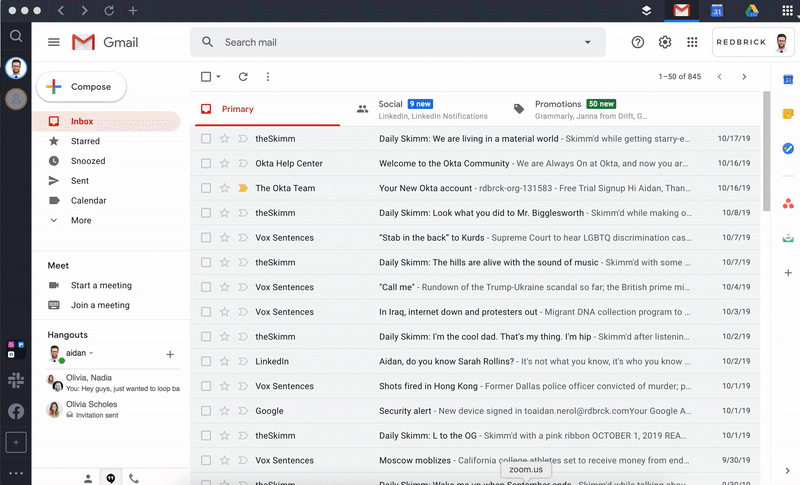The height and width of the screenshot is (485, 800).
Task: Open Gmail settings gear
Action: coord(665,42)
